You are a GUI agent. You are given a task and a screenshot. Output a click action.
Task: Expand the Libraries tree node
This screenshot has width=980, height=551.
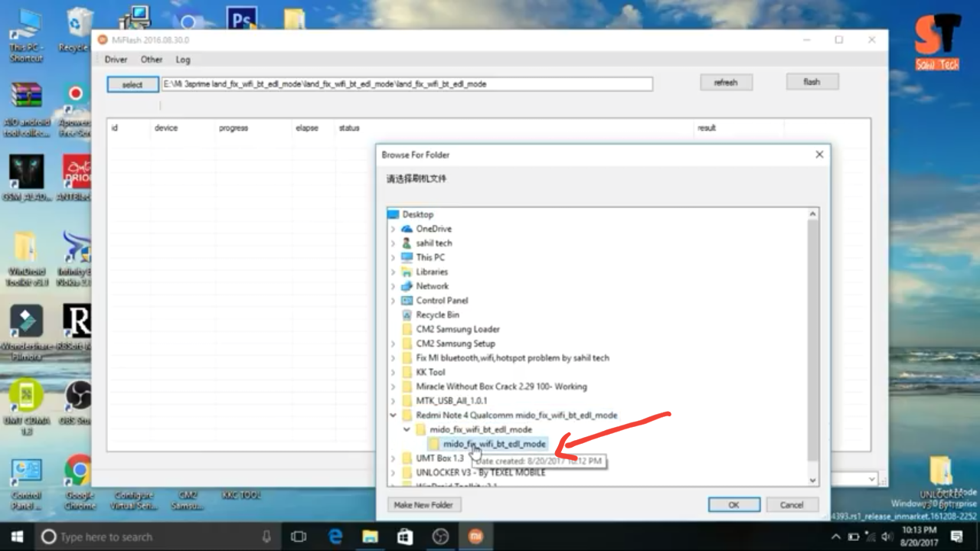(x=394, y=272)
